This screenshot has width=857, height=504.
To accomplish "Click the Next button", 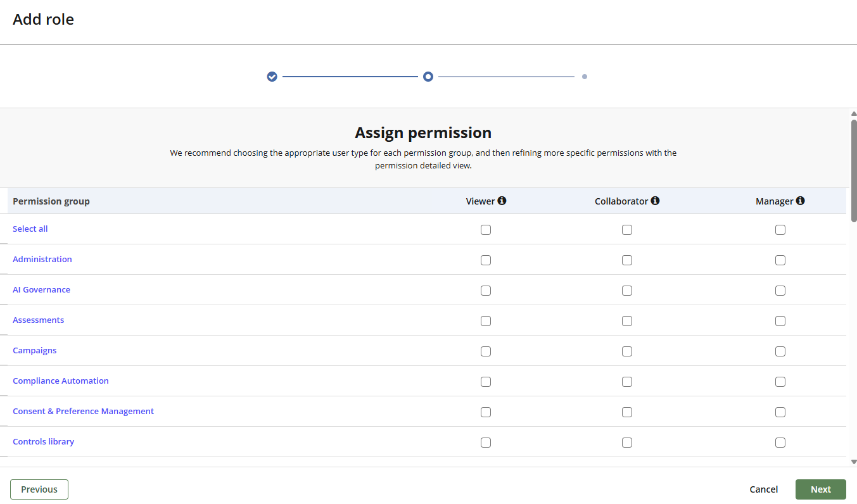I will click(820, 489).
